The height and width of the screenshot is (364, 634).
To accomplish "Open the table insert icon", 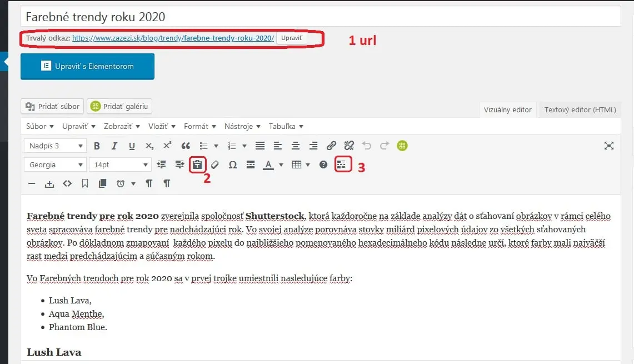I will tap(297, 164).
